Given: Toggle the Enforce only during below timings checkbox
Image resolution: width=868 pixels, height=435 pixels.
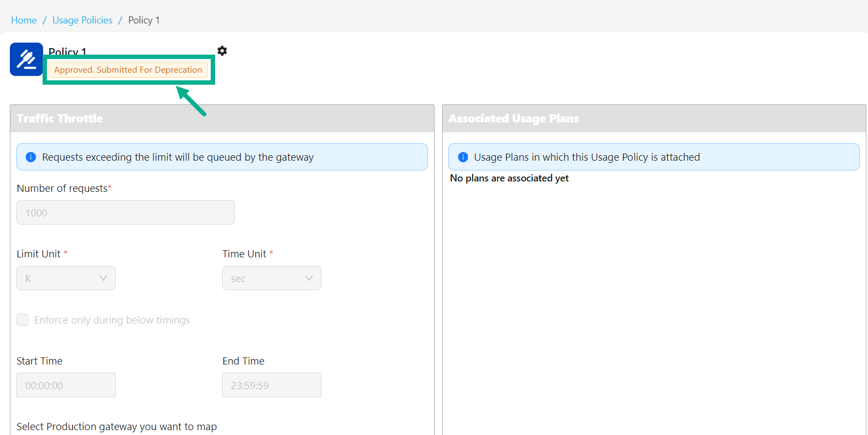Looking at the screenshot, I should 22,320.
